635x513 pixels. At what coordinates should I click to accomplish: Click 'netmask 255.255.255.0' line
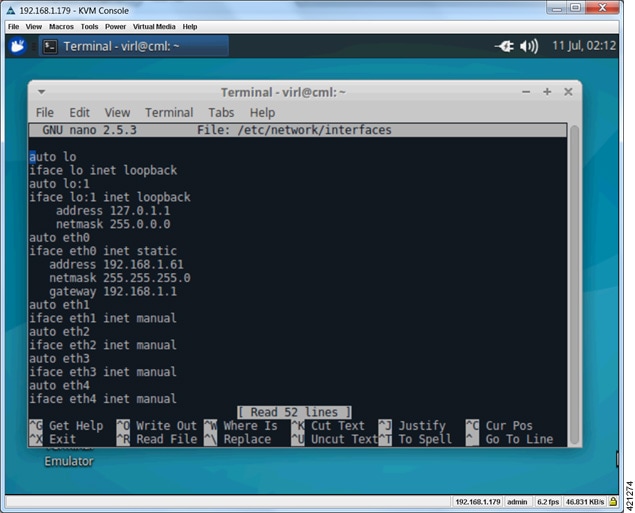120,278
